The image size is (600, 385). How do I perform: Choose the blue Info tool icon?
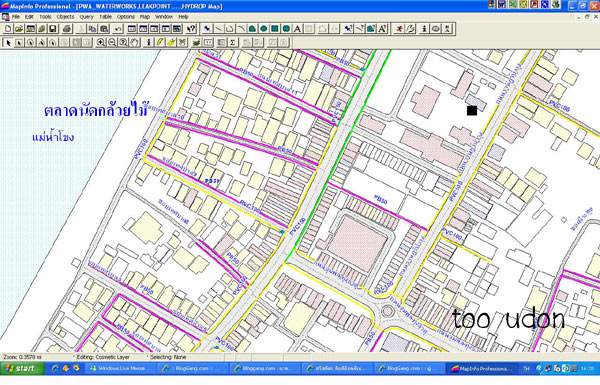click(148, 42)
